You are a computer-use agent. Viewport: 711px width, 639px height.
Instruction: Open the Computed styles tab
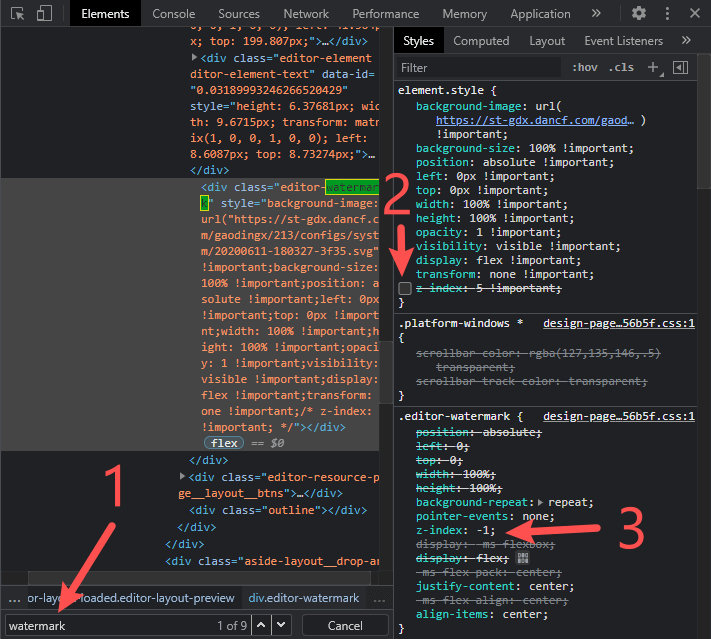(481, 41)
